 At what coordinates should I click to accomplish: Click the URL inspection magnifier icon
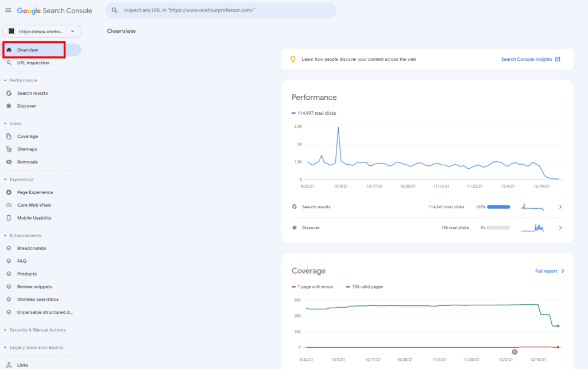coord(9,63)
